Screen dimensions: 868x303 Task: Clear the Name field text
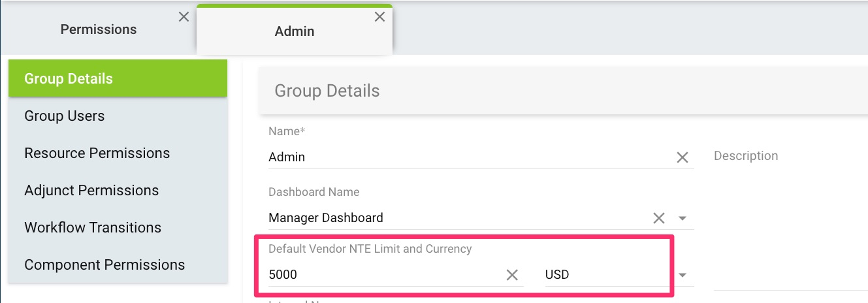click(x=683, y=157)
